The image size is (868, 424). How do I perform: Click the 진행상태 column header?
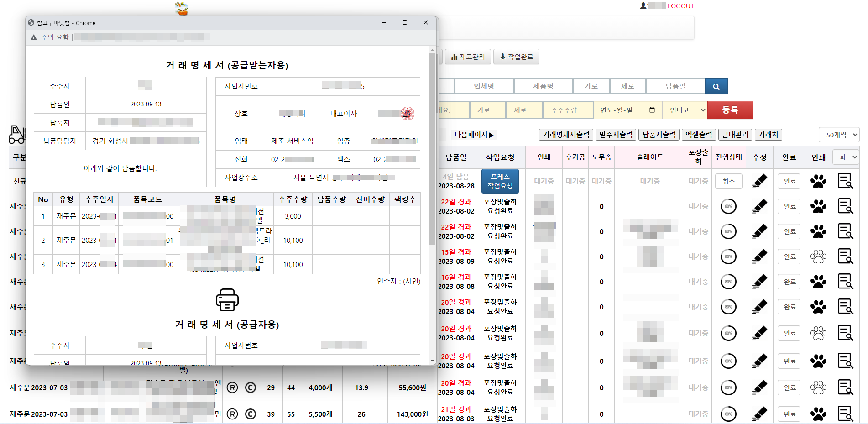728,157
